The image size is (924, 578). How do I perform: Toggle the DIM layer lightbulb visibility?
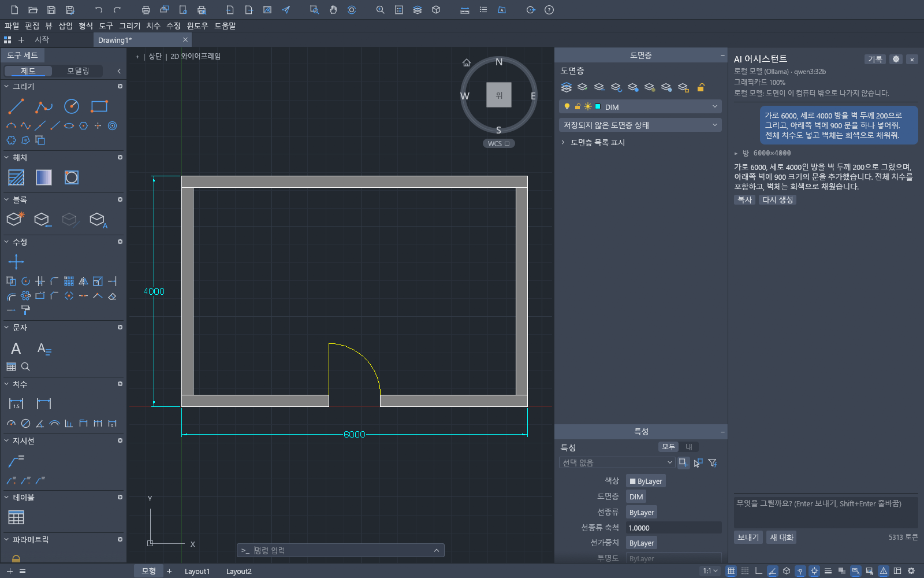coord(567,107)
